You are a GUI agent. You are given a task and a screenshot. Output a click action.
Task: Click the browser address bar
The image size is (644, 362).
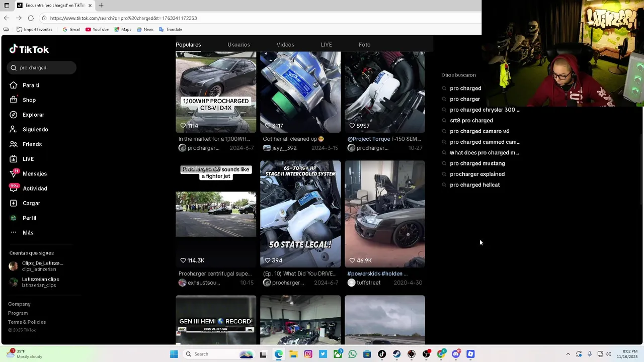point(262,18)
